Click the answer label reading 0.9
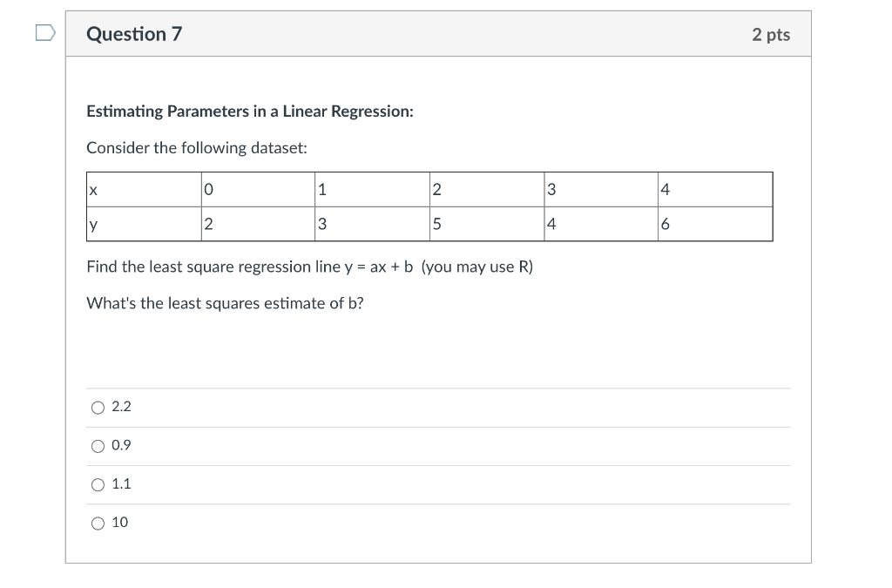This screenshot has width=892, height=588. [121, 445]
